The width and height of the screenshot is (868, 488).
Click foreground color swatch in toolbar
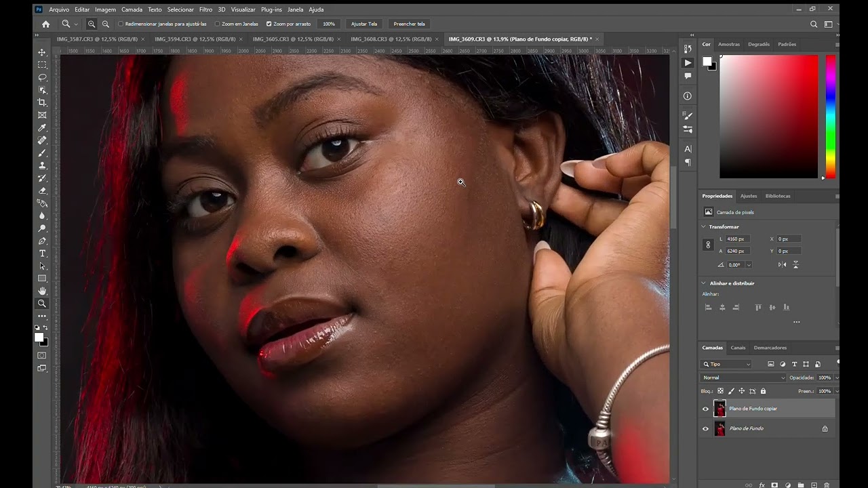[x=39, y=337]
